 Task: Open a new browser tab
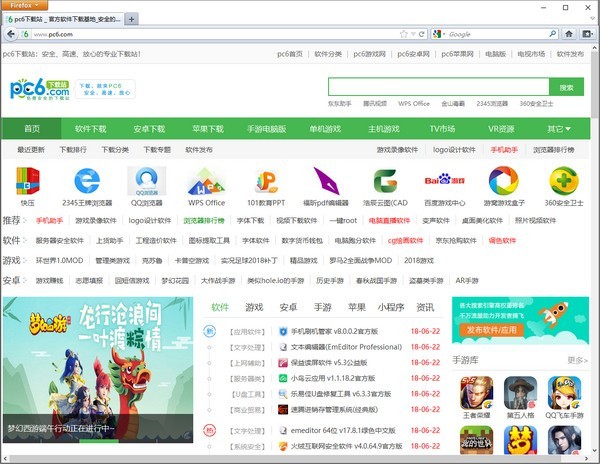(131, 19)
